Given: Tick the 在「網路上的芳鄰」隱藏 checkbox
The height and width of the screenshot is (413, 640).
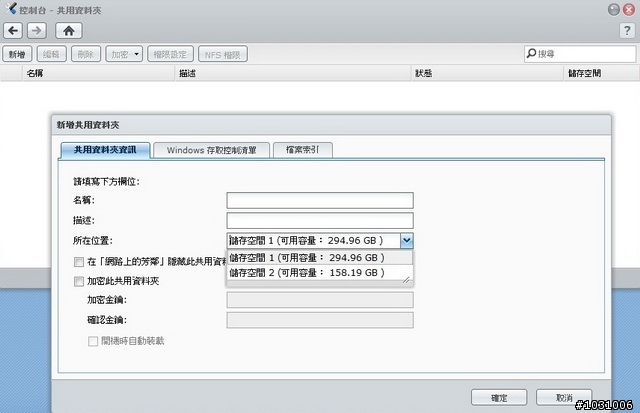Looking at the screenshot, I should (79, 262).
